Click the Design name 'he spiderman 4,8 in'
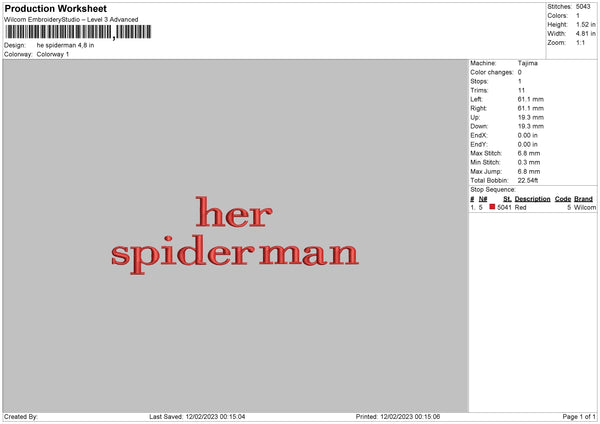 coord(65,45)
